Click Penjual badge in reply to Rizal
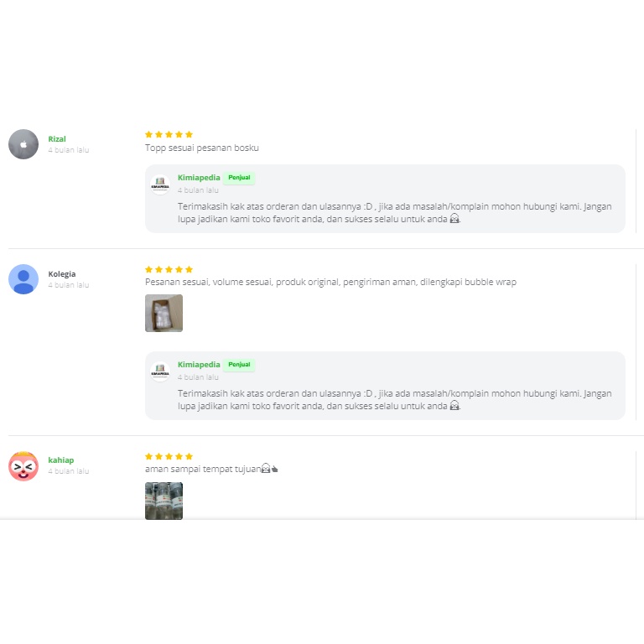644x644 pixels. coord(239,178)
